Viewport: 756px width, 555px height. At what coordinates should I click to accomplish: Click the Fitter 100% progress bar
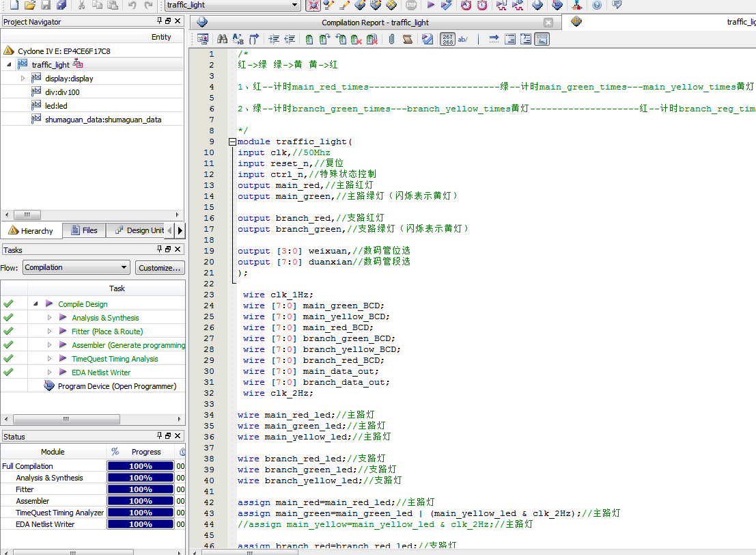point(140,489)
